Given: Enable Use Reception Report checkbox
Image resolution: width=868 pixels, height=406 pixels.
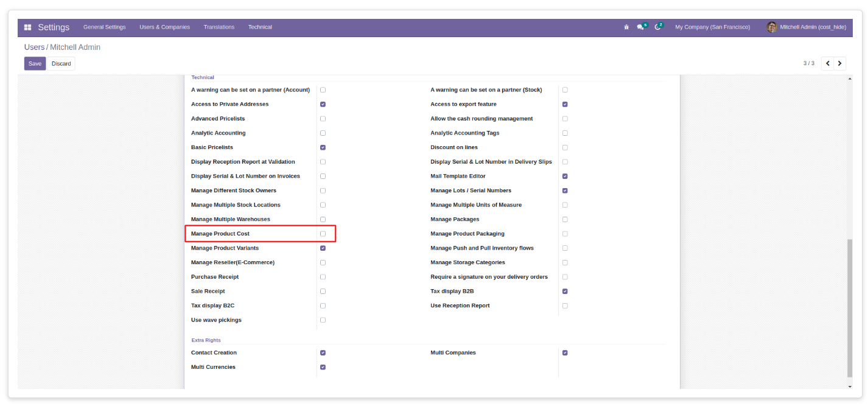Looking at the screenshot, I should pyautogui.click(x=565, y=306).
